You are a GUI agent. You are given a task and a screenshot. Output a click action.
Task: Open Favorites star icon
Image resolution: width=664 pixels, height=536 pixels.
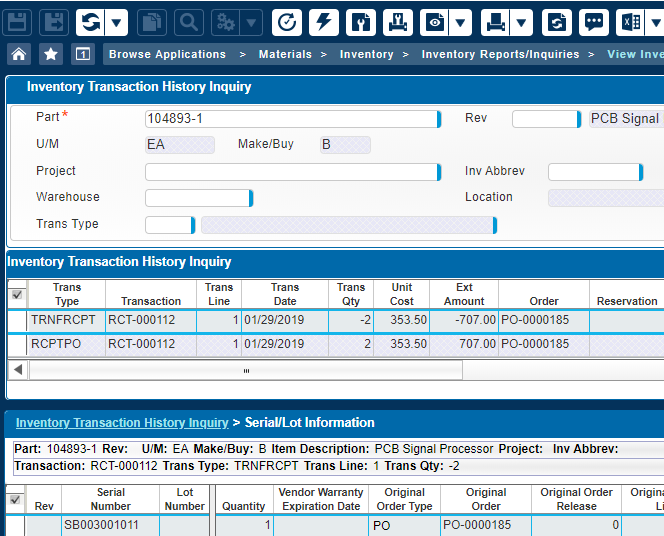51,54
